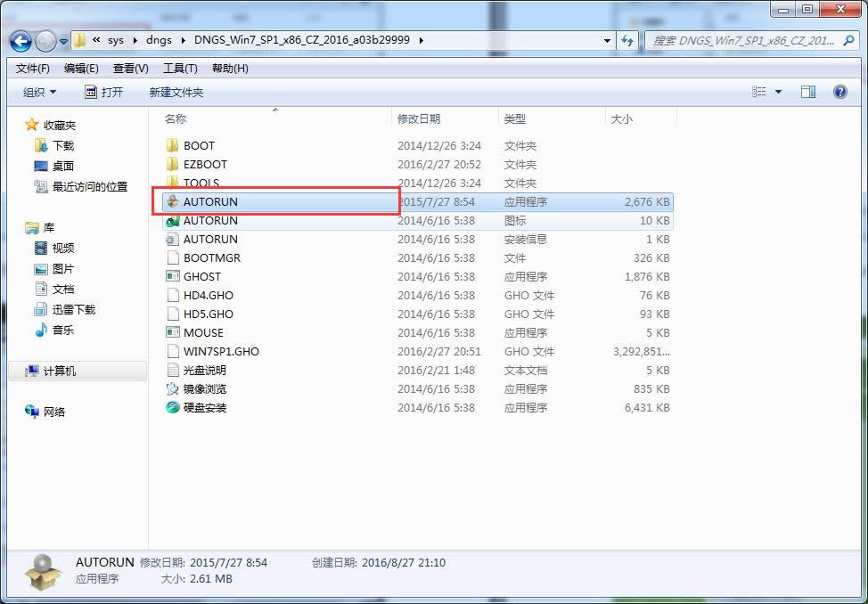Open 下载 in favorites sidebar
This screenshot has height=604, width=868.
pyautogui.click(x=62, y=146)
